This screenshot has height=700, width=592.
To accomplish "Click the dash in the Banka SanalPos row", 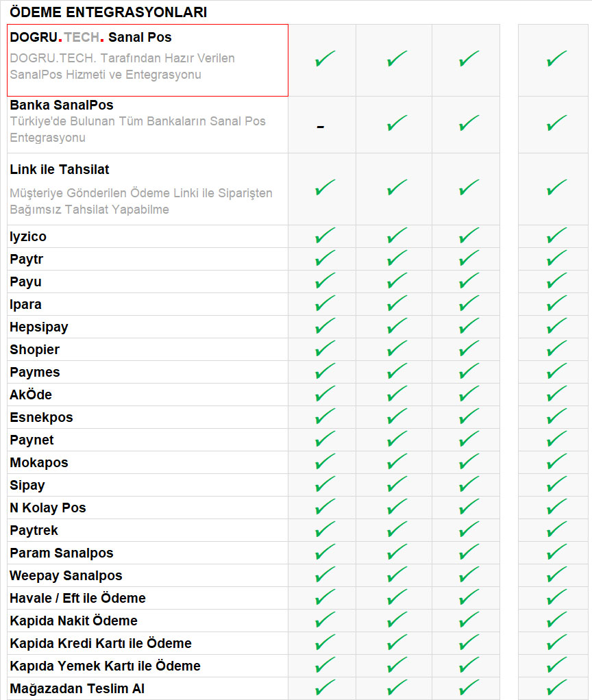I will (x=321, y=127).
